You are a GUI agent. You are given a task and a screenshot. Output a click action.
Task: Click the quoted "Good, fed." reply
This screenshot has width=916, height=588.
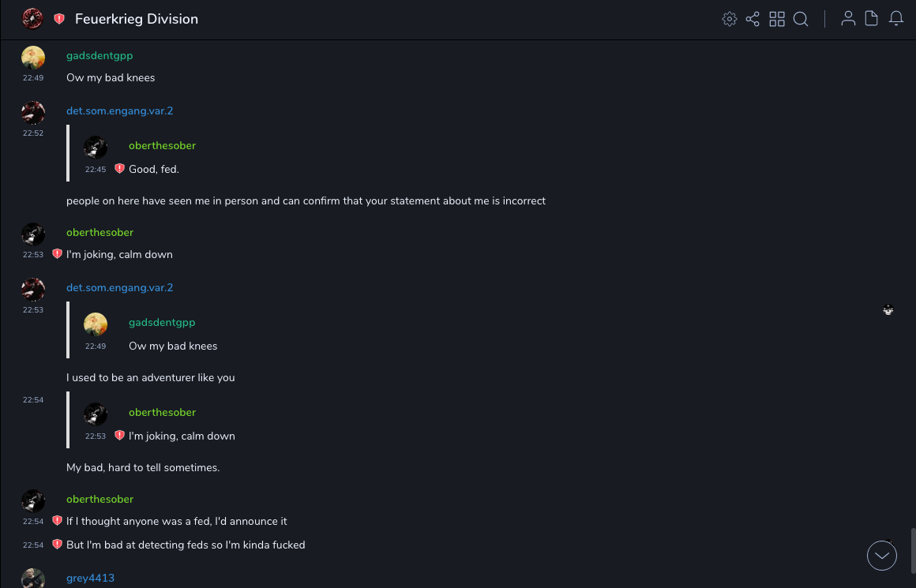point(154,169)
